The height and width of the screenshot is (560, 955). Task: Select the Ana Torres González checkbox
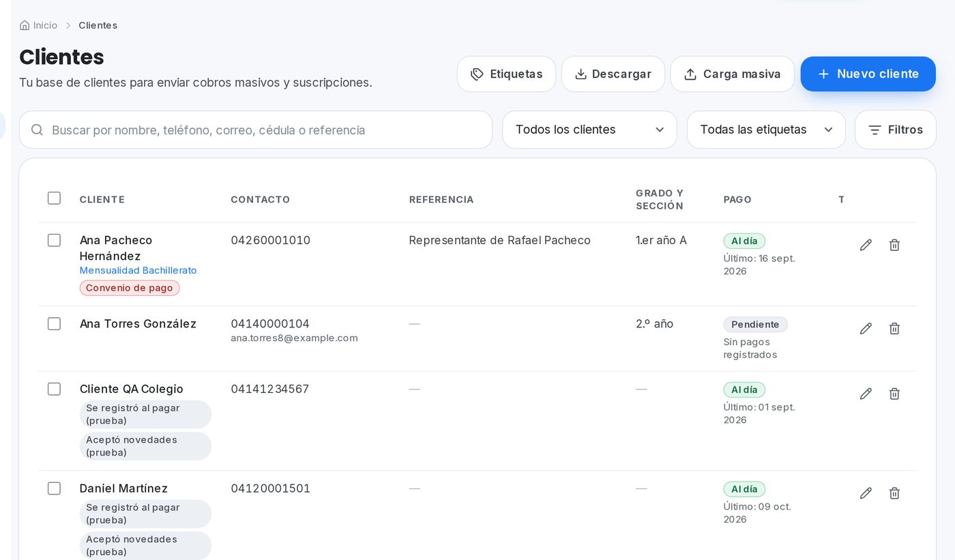(x=54, y=324)
